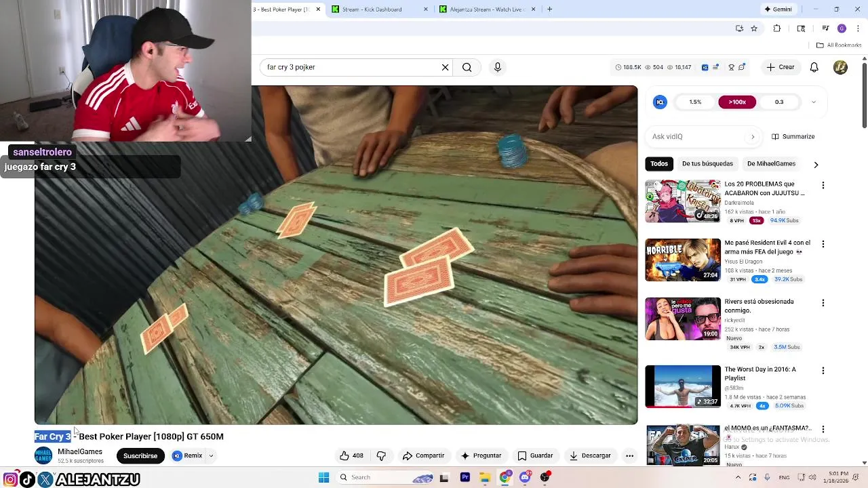This screenshot has width=868, height=488.
Task: Open Gemini in Chrome
Action: pyautogui.click(x=778, y=9)
